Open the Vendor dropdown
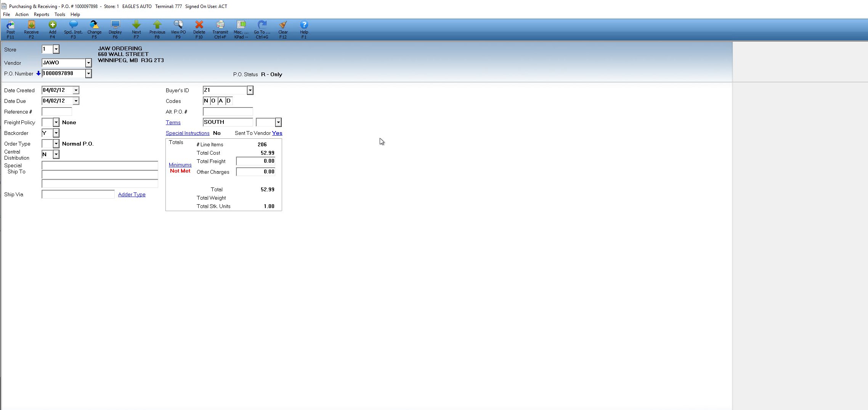Screen dimensions: 868x410 [88, 63]
